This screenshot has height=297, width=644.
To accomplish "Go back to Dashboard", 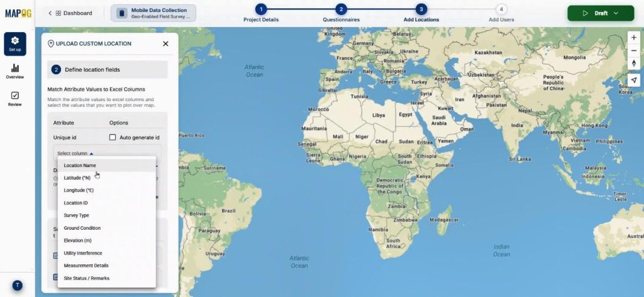I will point(70,13).
